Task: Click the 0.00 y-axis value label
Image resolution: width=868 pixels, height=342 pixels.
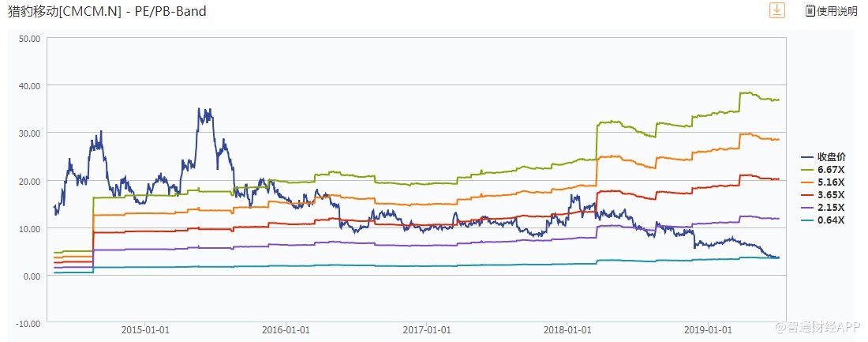Action: [x=32, y=276]
